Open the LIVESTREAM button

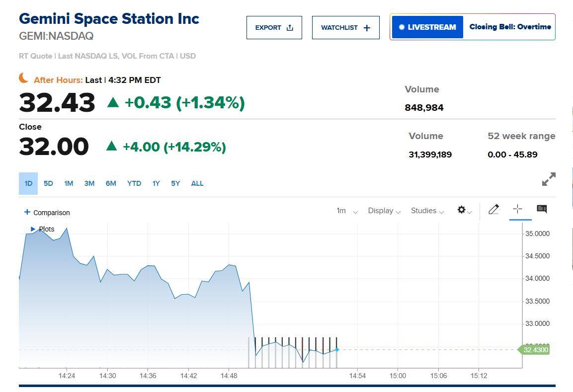tap(427, 27)
